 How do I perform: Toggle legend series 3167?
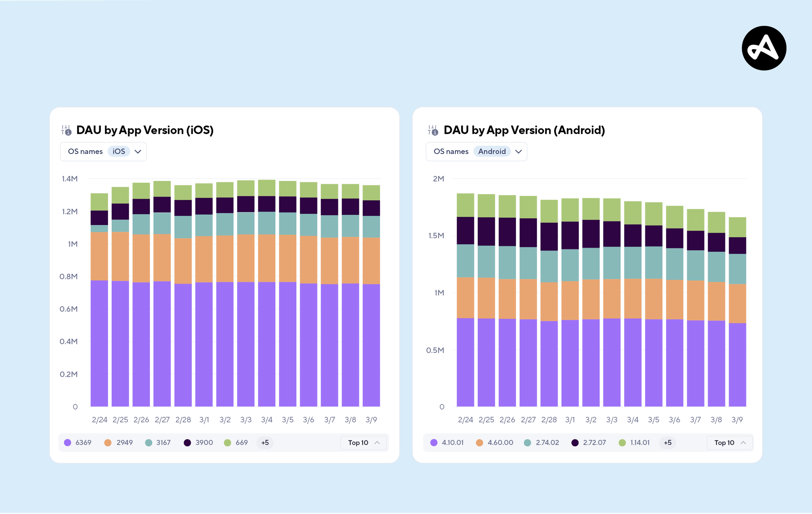coord(158,442)
